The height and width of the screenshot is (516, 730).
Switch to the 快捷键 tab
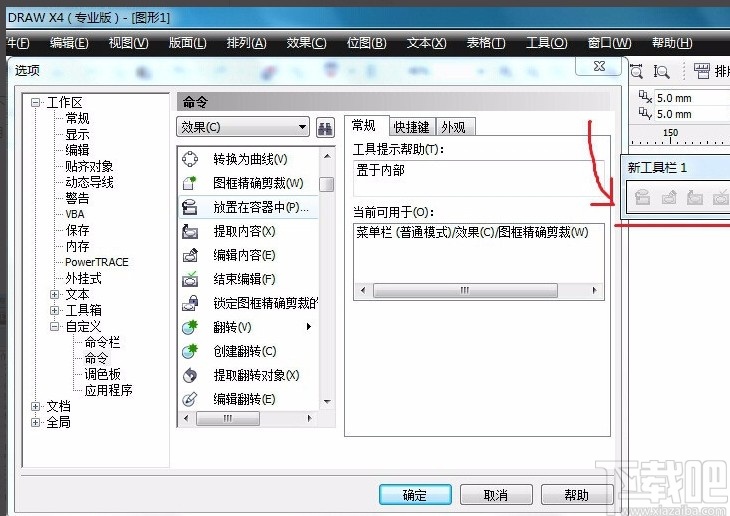[412, 127]
